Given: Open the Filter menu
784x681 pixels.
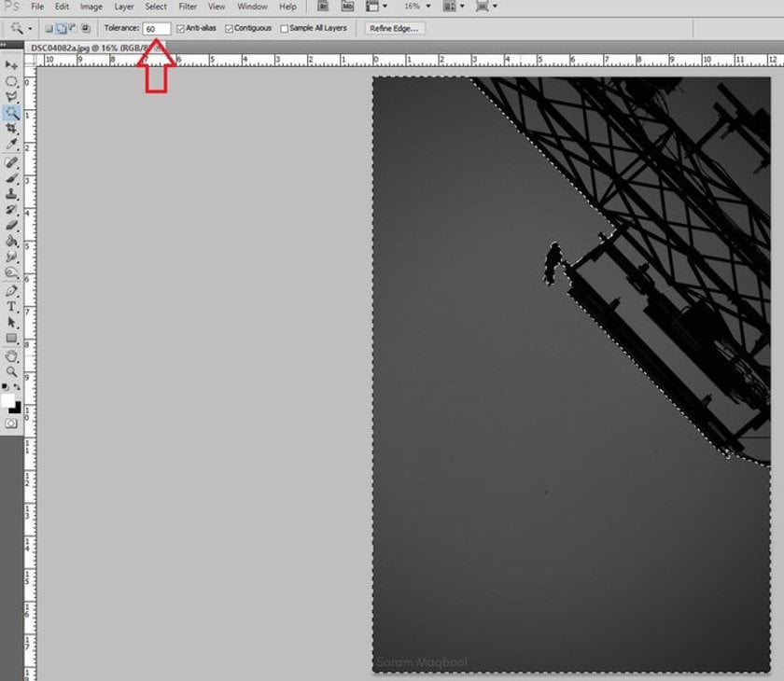Looking at the screenshot, I should 188,7.
